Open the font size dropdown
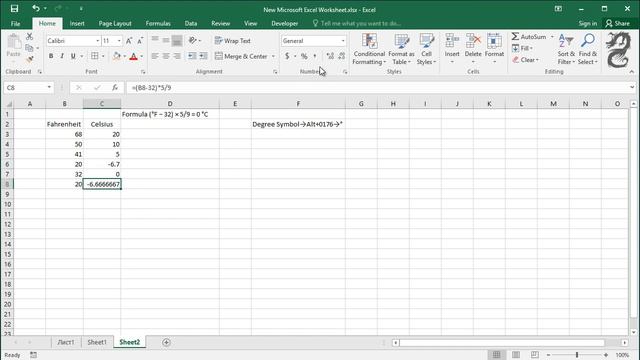 click(119, 41)
